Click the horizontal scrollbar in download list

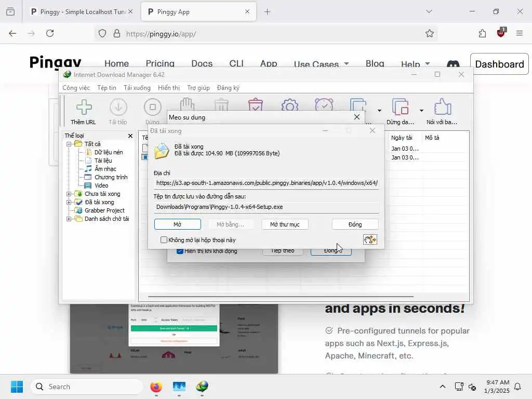tap(281, 297)
